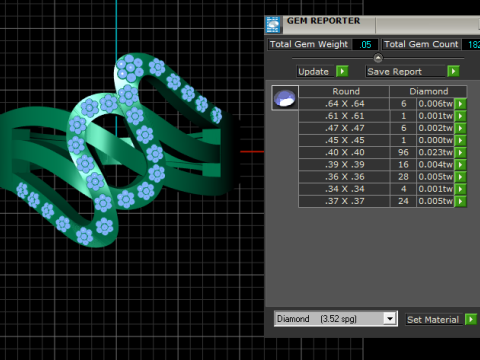This screenshot has height=360, width=480.
Task: Select the .45 X .45 size cell
Action: tap(345, 140)
